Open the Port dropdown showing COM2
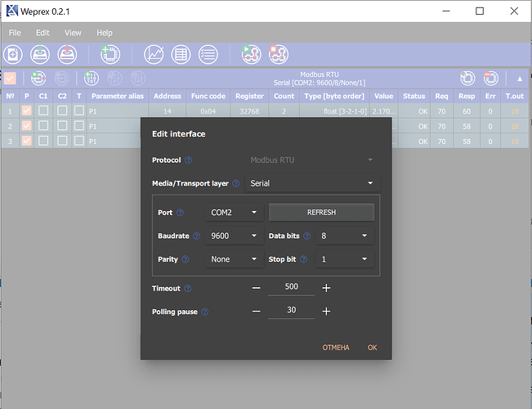 coord(235,213)
